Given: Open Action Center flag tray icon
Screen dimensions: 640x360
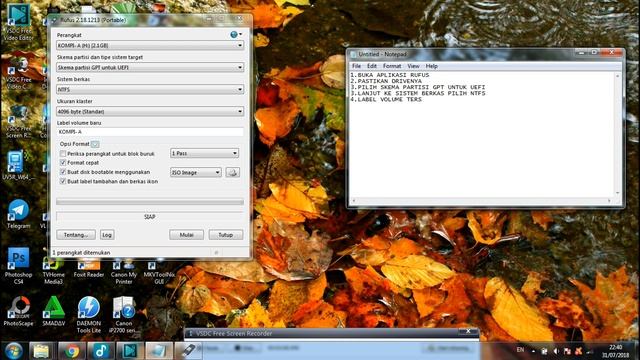Looking at the screenshot, I should (567, 351).
